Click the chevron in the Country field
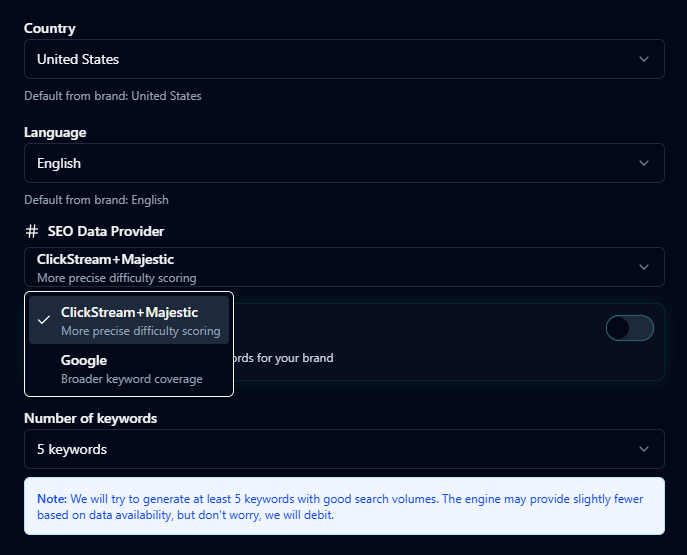This screenshot has height=555, width=687. pos(644,59)
